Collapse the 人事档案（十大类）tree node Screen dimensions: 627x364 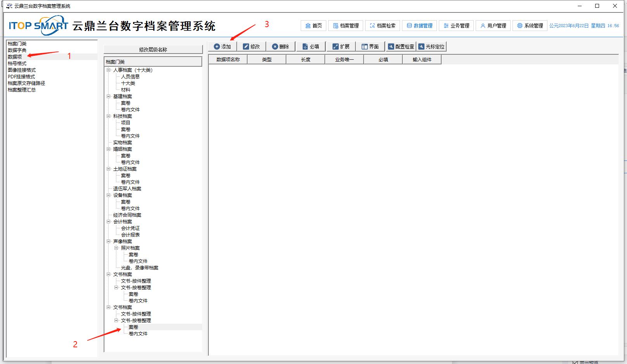[x=109, y=70]
